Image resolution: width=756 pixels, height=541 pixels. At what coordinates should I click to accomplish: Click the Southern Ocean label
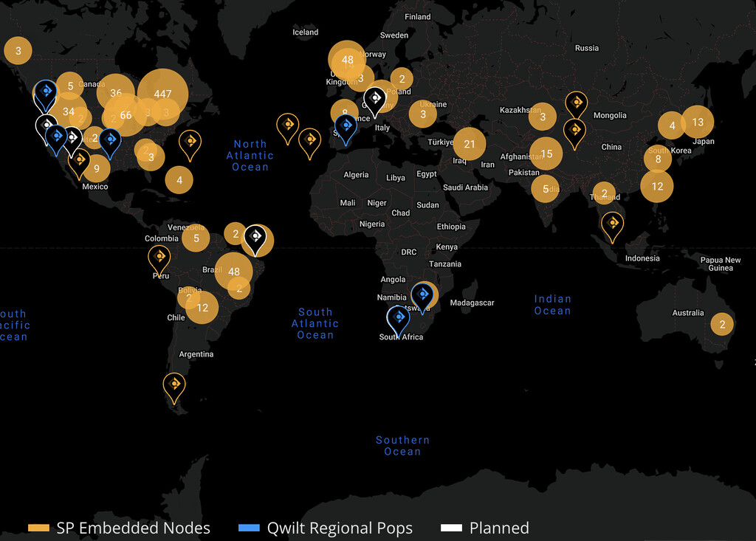pyautogui.click(x=402, y=446)
